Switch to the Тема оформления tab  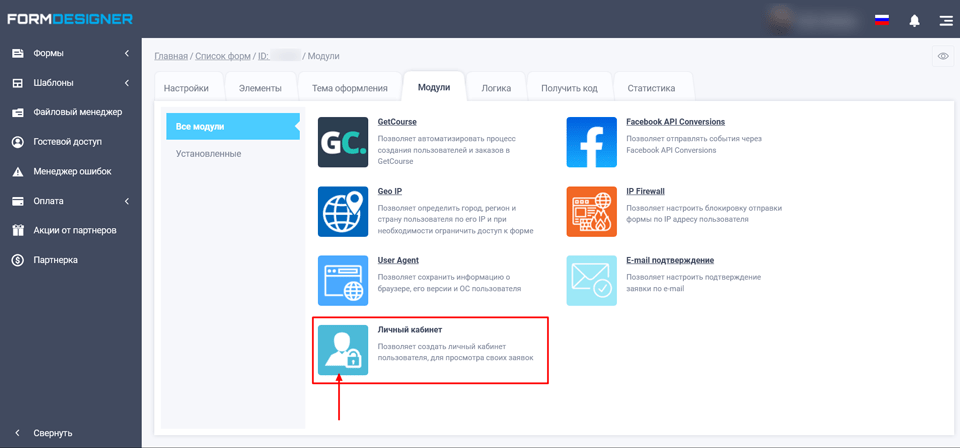click(x=349, y=88)
